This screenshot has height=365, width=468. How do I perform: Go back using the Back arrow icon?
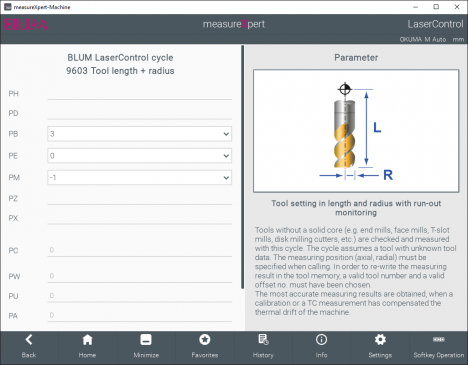click(x=29, y=340)
